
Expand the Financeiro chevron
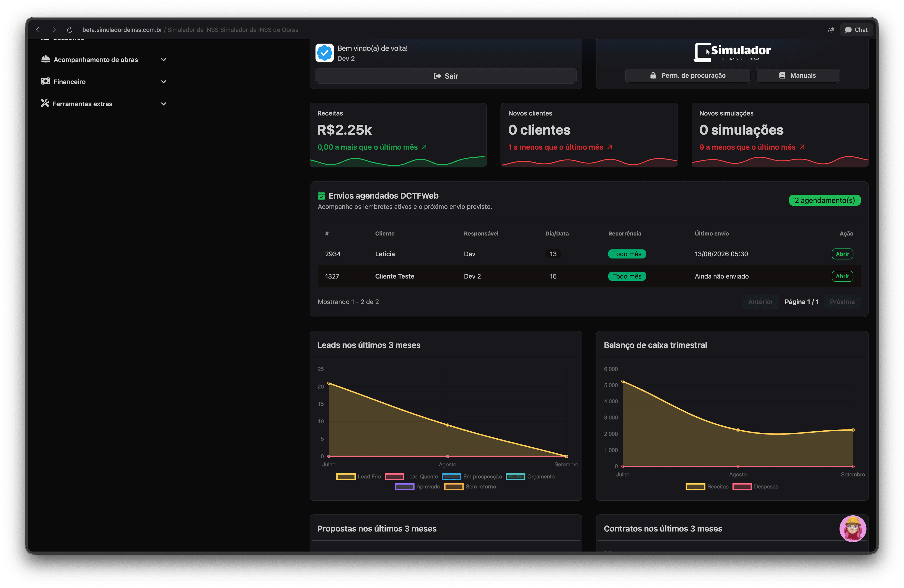click(x=163, y=82)
